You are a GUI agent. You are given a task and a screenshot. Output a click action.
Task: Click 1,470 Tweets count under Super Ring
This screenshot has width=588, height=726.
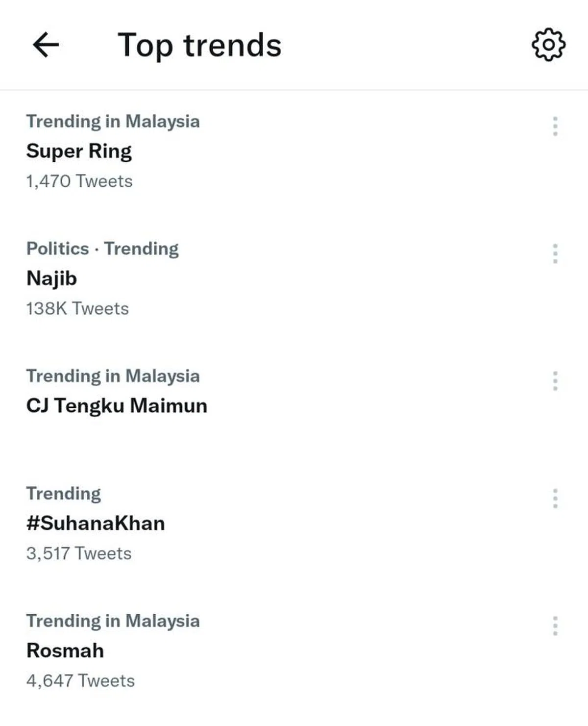coord(79,181)
